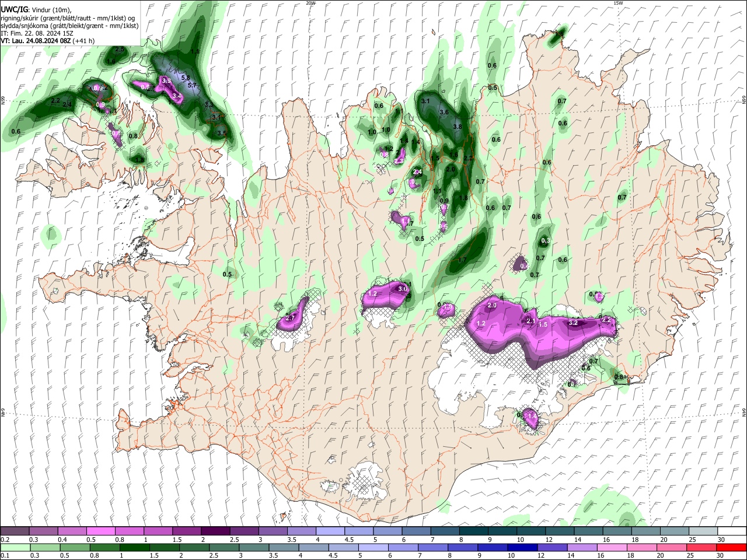Click upper legend swatch starting at 0.2

pyautogui.click(x=15, y=531)
